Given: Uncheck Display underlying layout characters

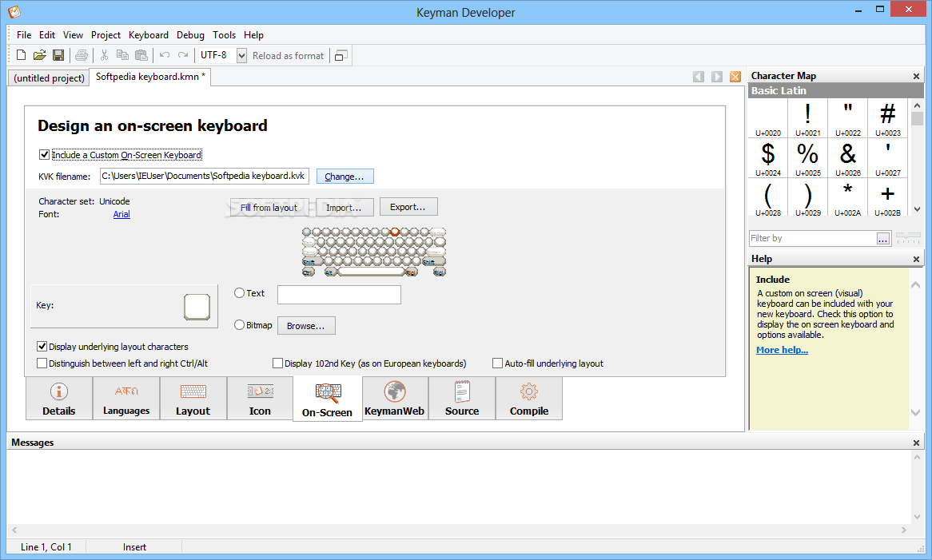Looking at the screenshot, I should [42, 346].
